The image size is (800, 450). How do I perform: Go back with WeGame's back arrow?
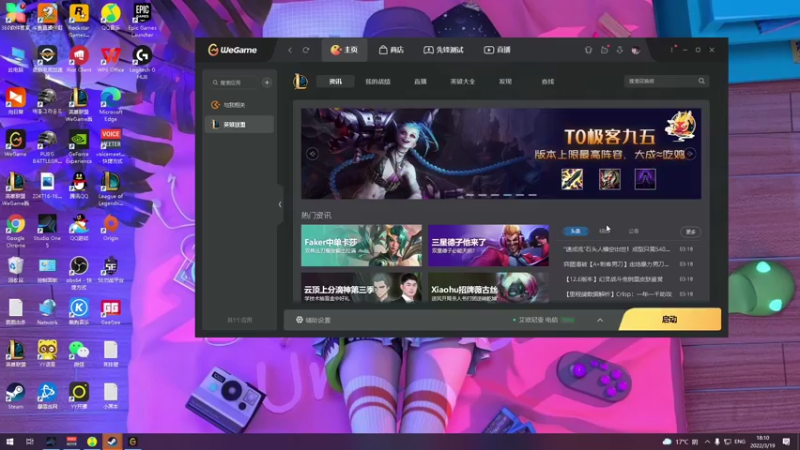point(290,50)
